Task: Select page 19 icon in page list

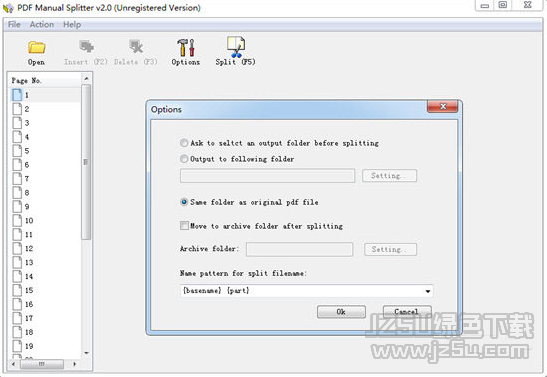Action: point(17,346)
